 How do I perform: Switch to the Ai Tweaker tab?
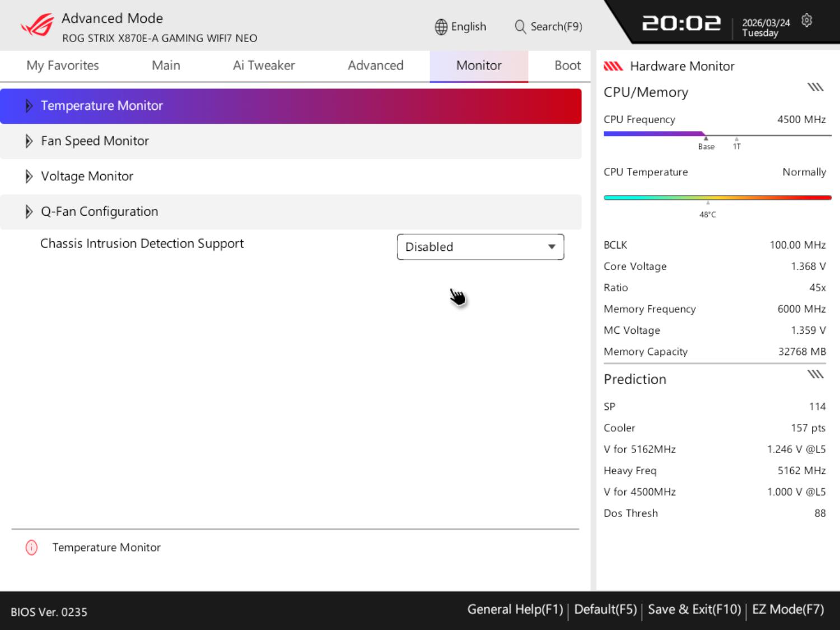[x=263, y=66]
